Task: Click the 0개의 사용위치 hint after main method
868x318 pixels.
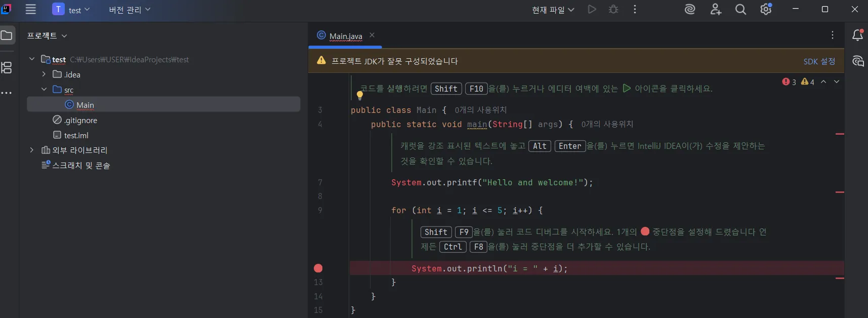Action: [607, 124]
